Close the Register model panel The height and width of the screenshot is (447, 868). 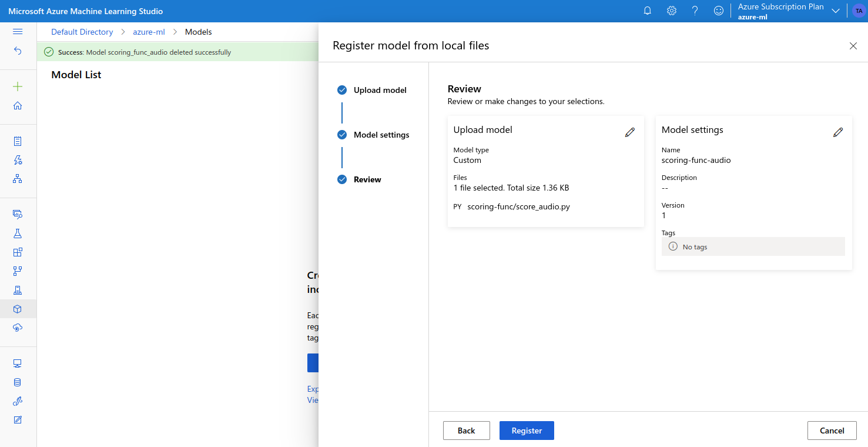click(853, 46)
